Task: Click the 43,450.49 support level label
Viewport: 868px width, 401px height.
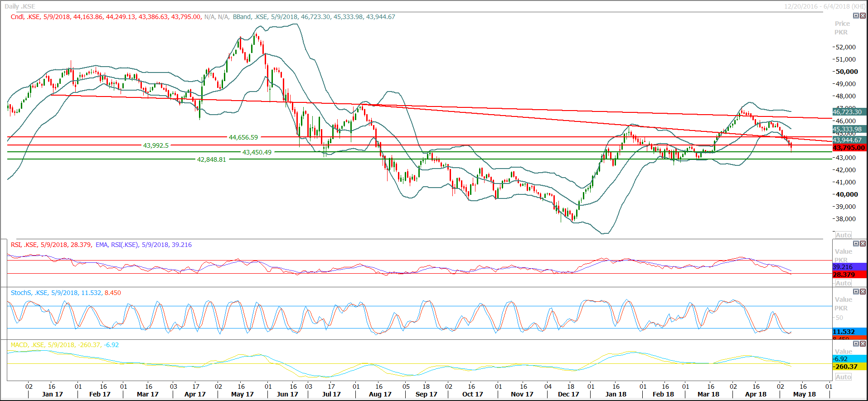Action: point(257,152)
